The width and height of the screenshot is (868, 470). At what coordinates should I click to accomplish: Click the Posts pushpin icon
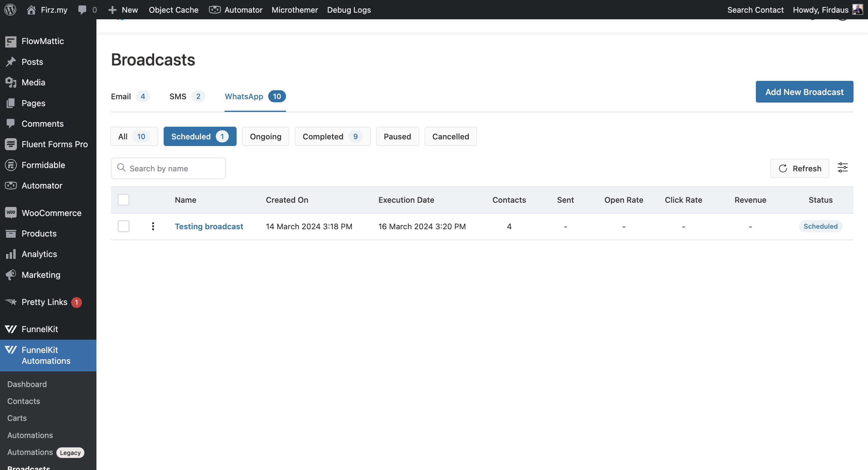coord(11,62)
